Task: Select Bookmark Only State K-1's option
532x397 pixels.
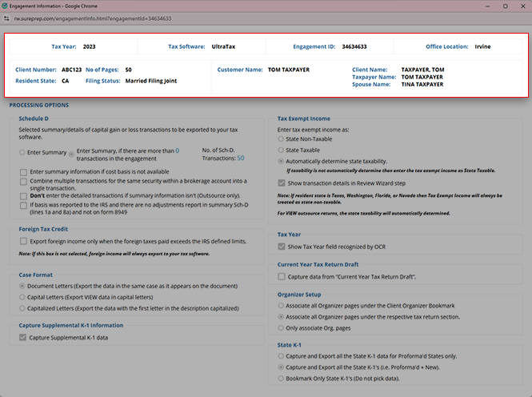Action: point(281,379)
